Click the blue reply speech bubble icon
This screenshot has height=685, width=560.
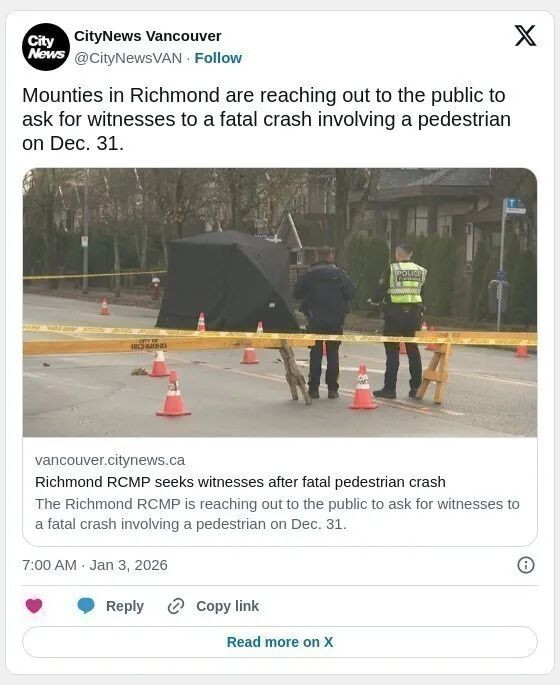86,606
